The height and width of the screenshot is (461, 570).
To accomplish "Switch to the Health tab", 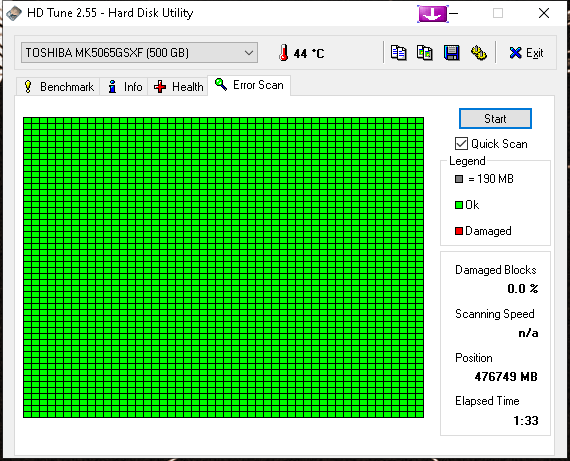I will [x=178, y=87].
